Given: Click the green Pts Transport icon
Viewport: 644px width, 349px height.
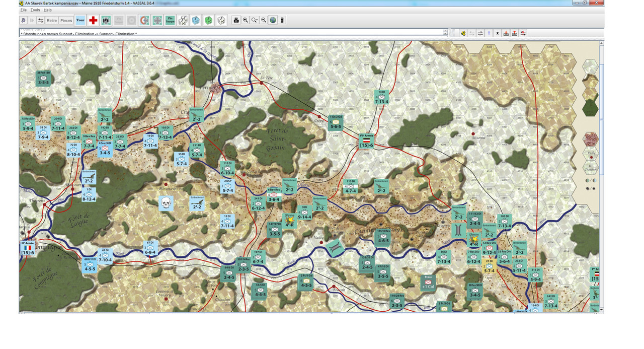Looking at the screenshot, I should [170, 21].
